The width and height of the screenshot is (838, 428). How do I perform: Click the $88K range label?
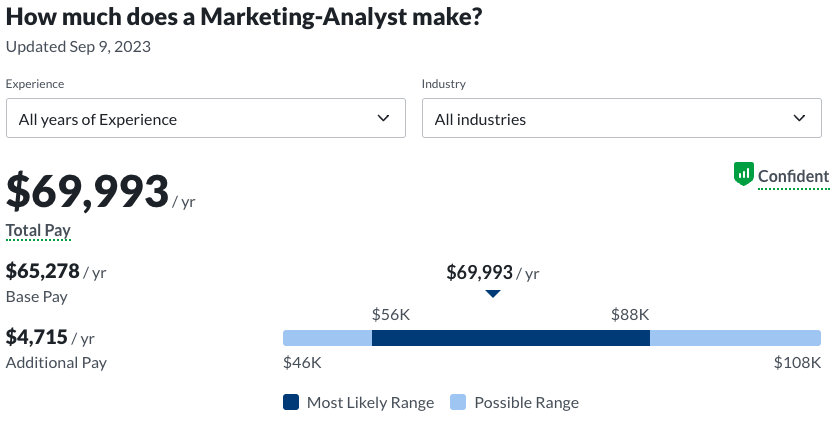pyautogui.click(x=630, y=314)
